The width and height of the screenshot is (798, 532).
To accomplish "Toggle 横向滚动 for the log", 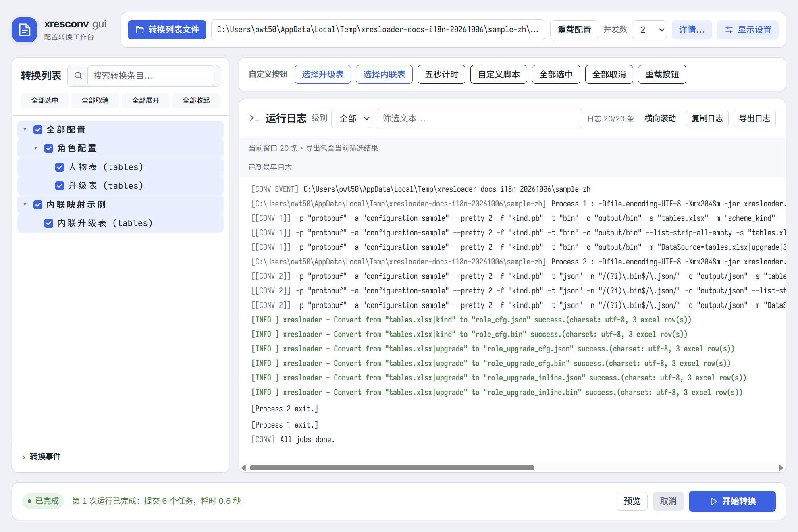I will pyautogui.click(x=660, y=118).
